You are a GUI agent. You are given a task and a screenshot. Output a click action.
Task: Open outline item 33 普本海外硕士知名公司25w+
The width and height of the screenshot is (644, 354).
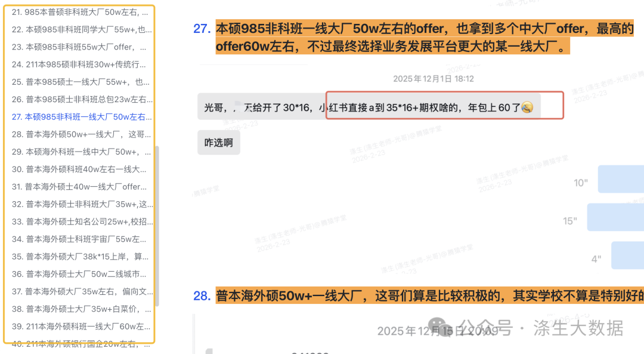click(82, 221)
